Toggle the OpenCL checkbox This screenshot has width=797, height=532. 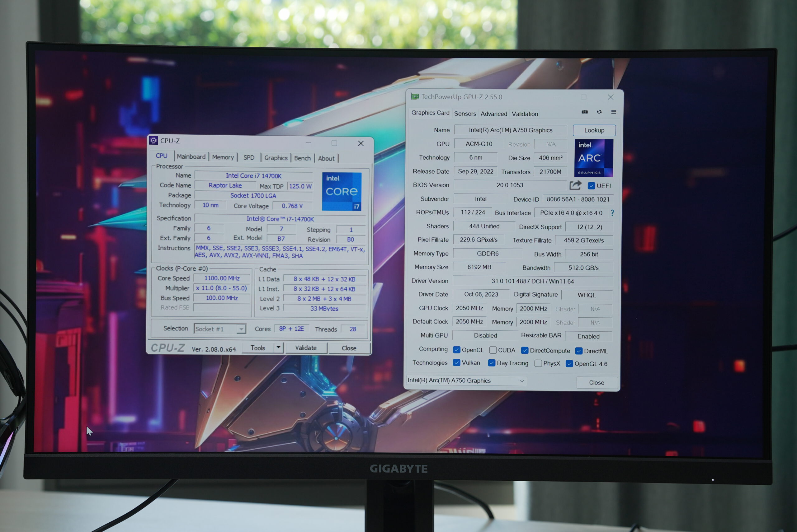click(456, 350)
